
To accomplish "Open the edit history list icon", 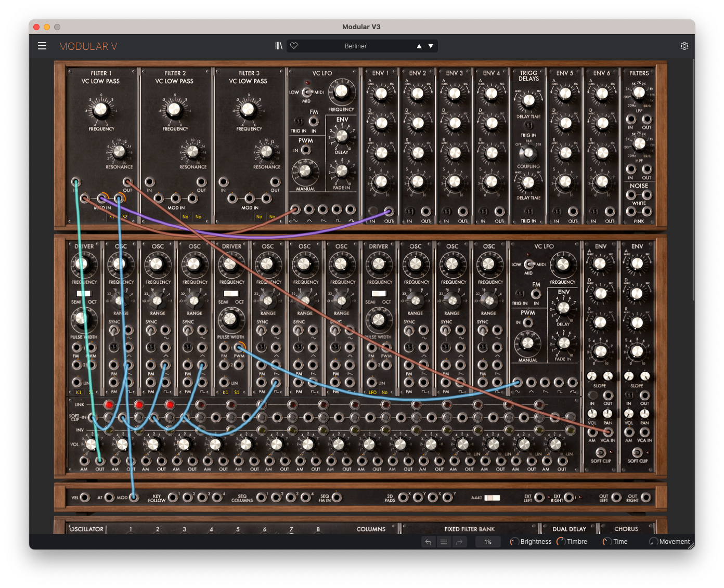I will coord(444,542).
